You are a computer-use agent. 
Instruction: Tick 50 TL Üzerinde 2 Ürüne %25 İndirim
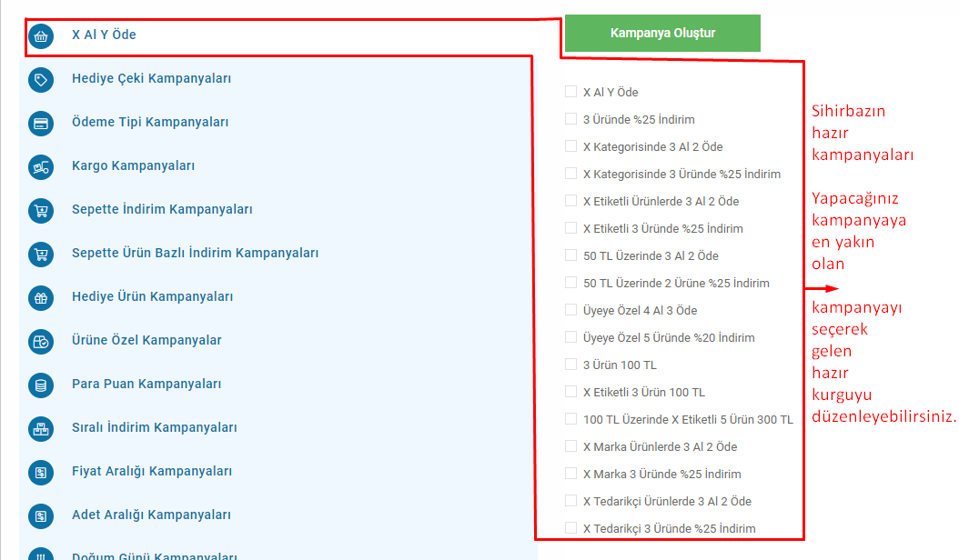(570, 283)
